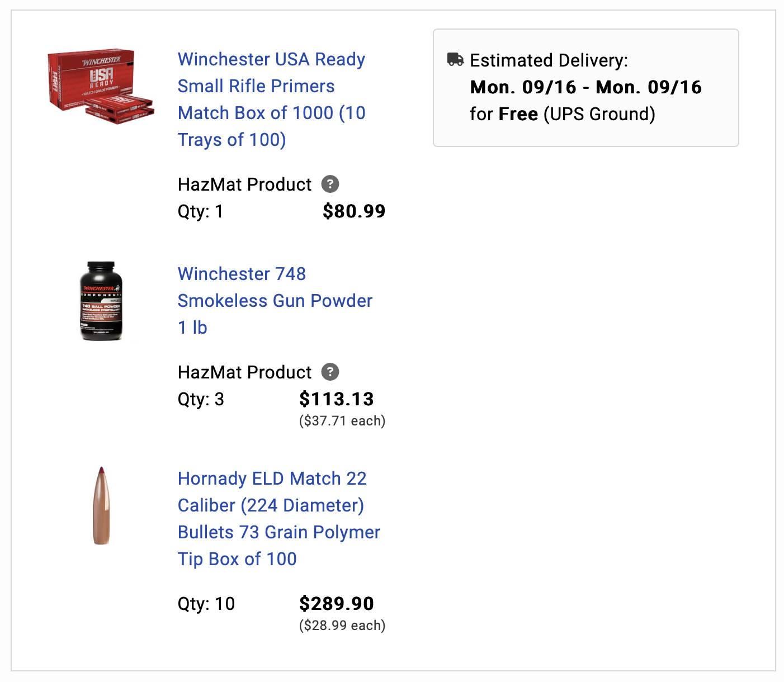Open Winchester 748 powder bottle image

[101, 301]
